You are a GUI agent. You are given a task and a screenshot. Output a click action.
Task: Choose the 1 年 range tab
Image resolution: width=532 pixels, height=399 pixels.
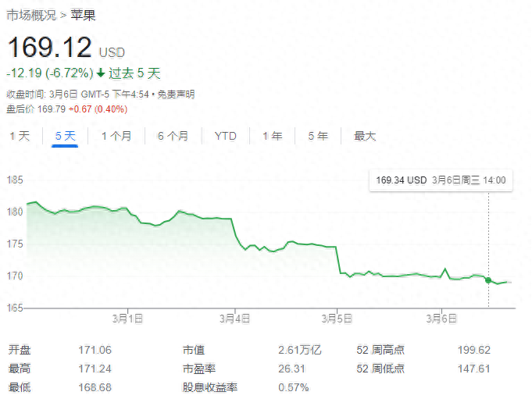click(273, 136)
